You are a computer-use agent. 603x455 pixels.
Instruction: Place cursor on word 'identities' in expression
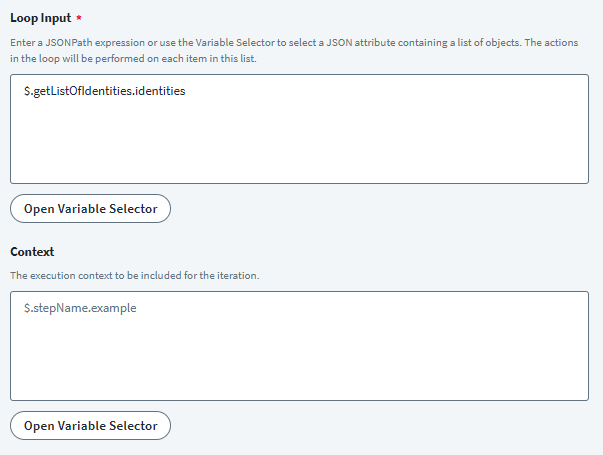click(x=162, y=91)
